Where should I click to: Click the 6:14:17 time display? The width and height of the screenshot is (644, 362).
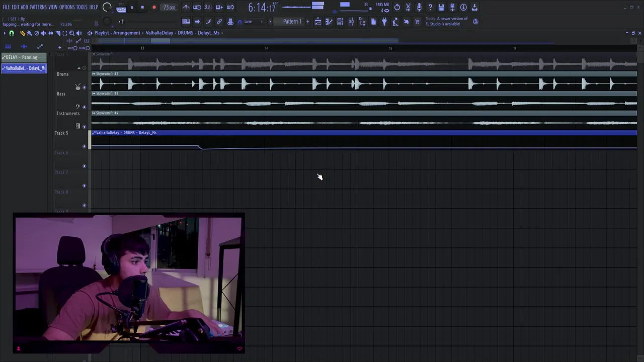click(262, 8)
